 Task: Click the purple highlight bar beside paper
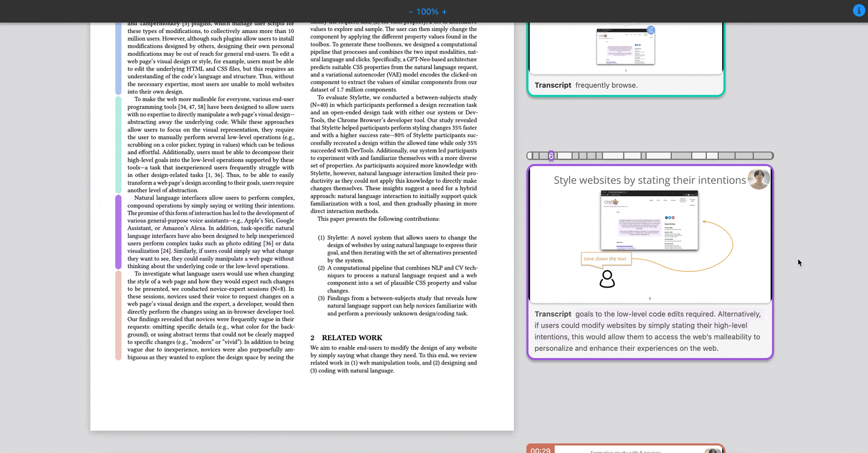point(118,232)
